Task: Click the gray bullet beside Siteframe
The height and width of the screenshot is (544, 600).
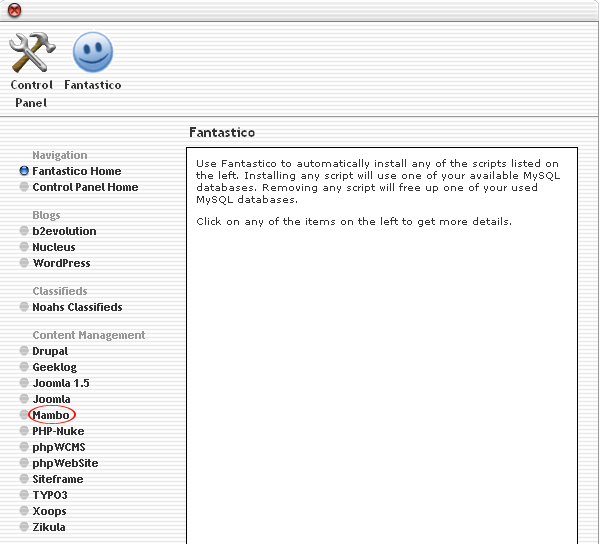Action: 24,479
